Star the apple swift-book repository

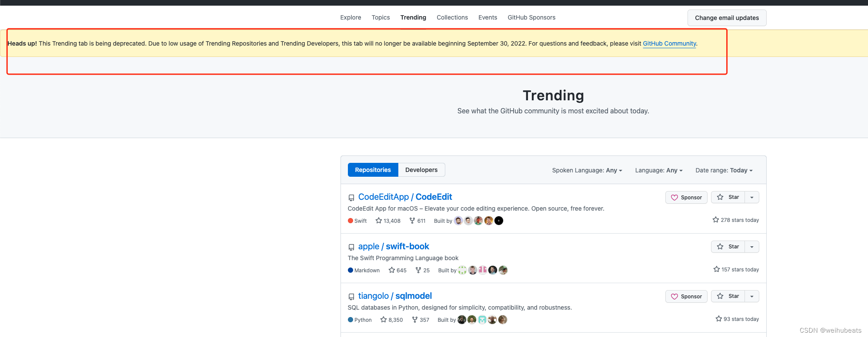(x=728, y=247)
